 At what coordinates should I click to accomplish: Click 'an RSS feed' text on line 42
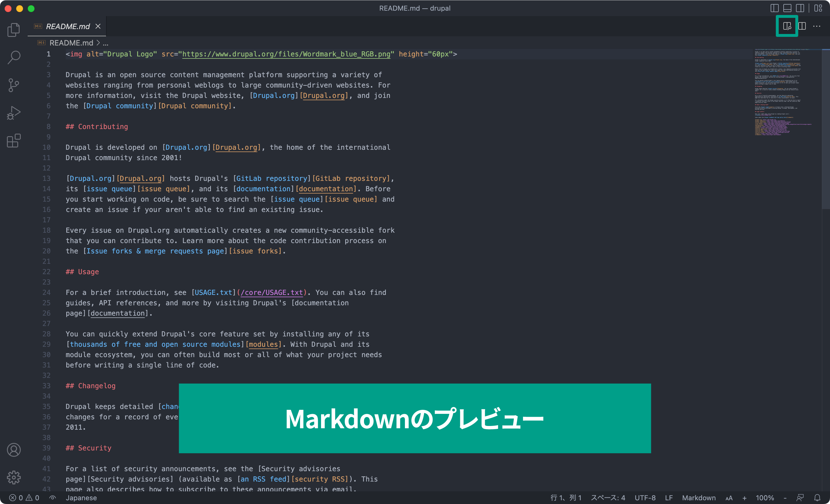(x=263, y=479)
